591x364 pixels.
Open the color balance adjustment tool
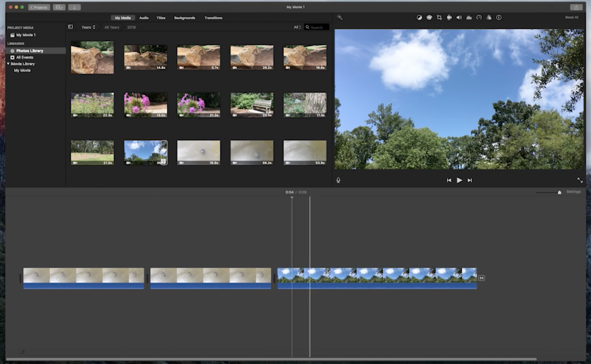click(x=419, y=18)
